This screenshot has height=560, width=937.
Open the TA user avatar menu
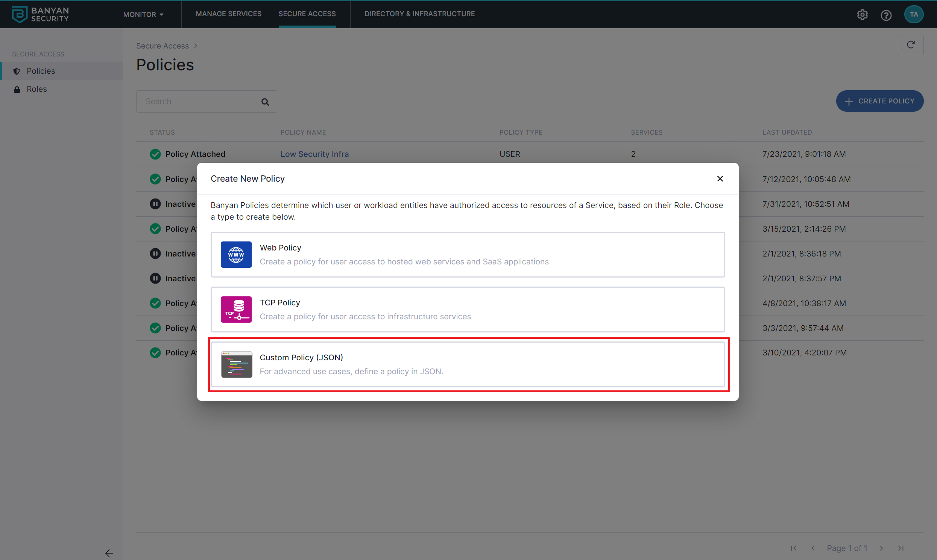coord(913,14)
